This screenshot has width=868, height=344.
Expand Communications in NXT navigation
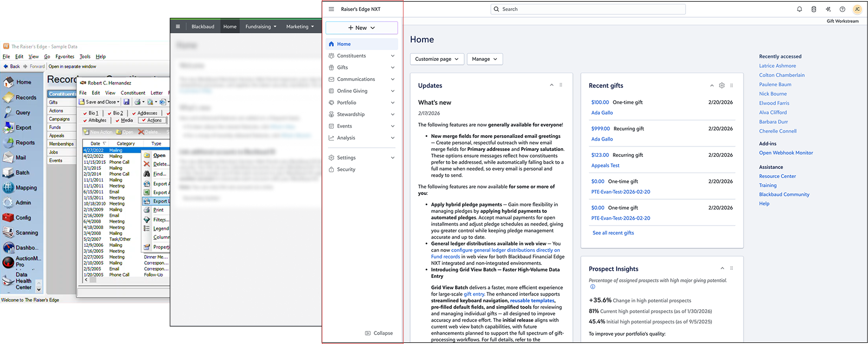pyautogui.click(x=393, y=79)
